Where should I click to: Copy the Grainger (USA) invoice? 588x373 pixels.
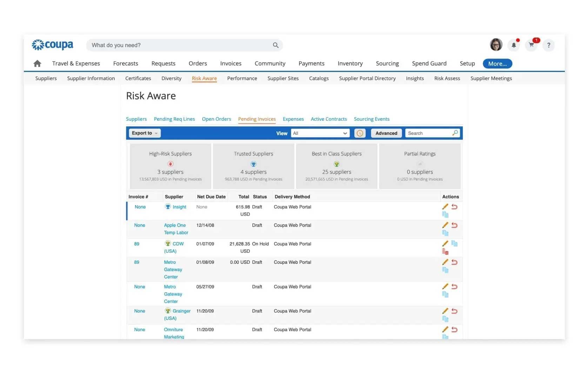(x=446, y=319)
